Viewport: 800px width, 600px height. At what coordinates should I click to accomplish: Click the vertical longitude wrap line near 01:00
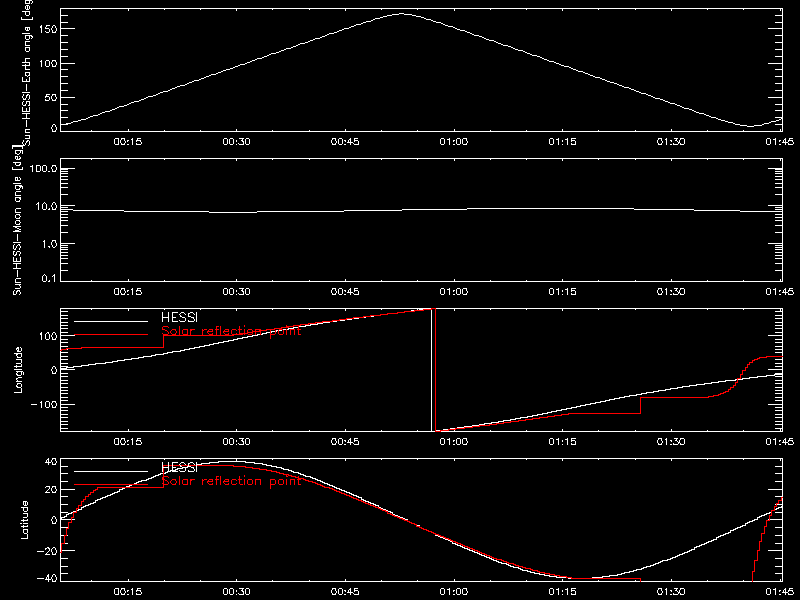pyautogui.click(x=434, y=370)
